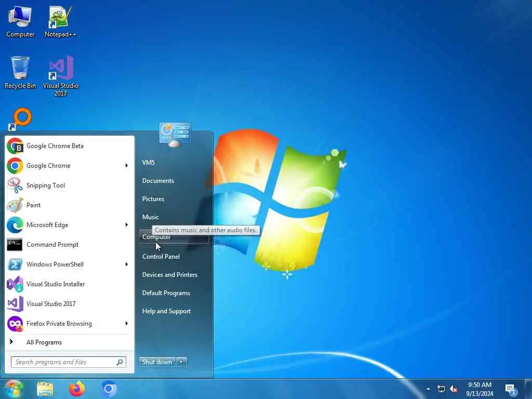Open Help and Support
532x399 pixels.
pos(174,311)
